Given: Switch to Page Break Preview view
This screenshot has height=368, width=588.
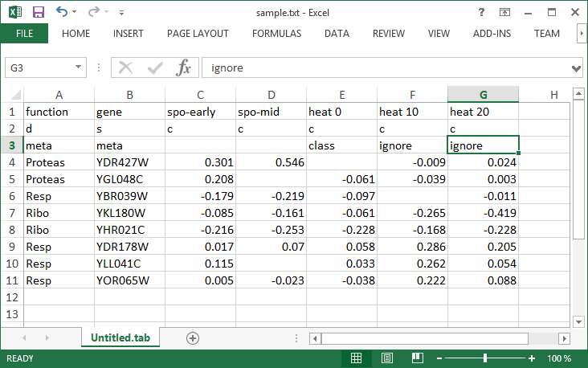Looking at the screenshot, I should tap(417, 358).
